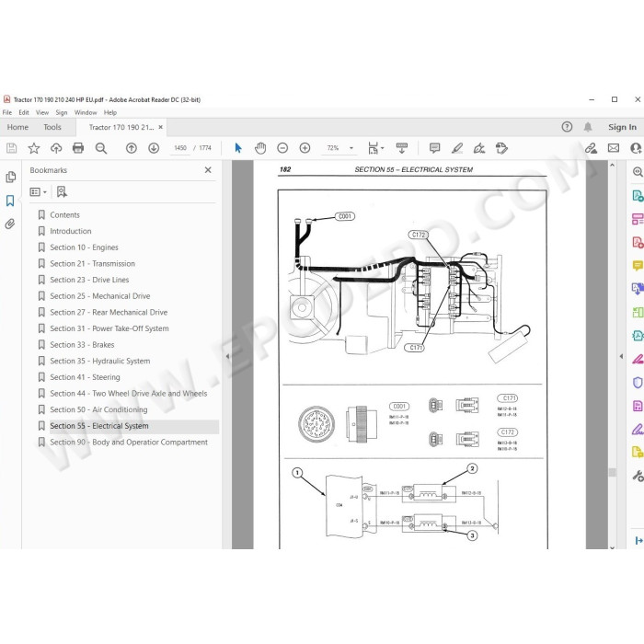Add a sticky note comment

(434, 148)
